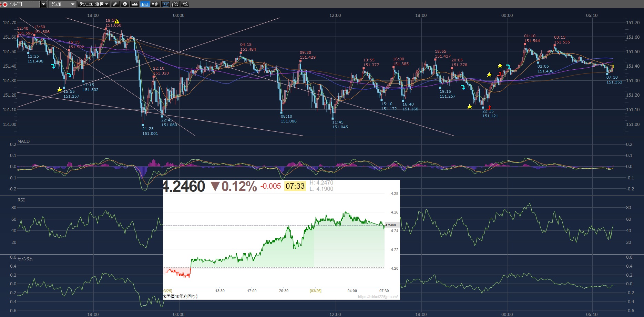Zoom out the chart vertically

click(175, 4)
